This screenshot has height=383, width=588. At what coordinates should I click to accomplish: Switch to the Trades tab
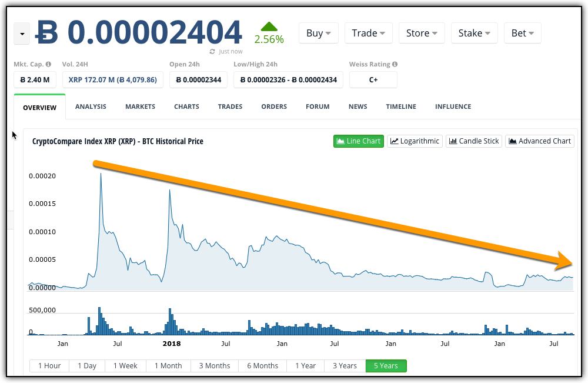point(230,106)
